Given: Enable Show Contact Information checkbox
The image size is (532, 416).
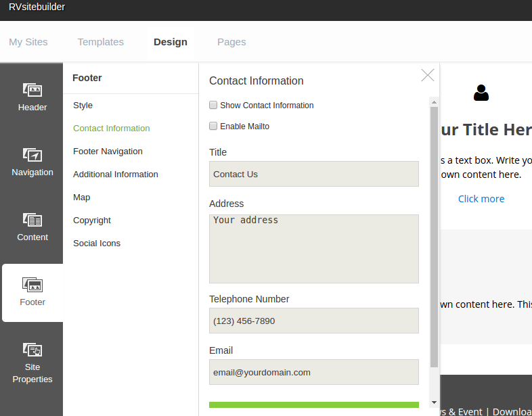Looking at the screenshot, I should 213,105.
